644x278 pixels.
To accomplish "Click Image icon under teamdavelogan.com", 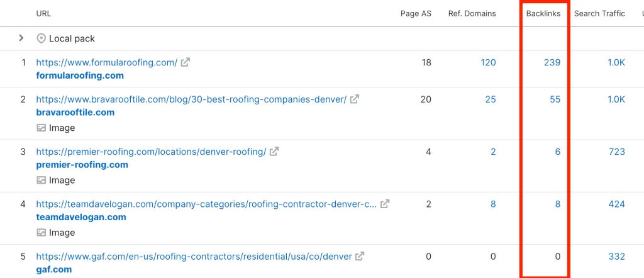I will (41, 233).
